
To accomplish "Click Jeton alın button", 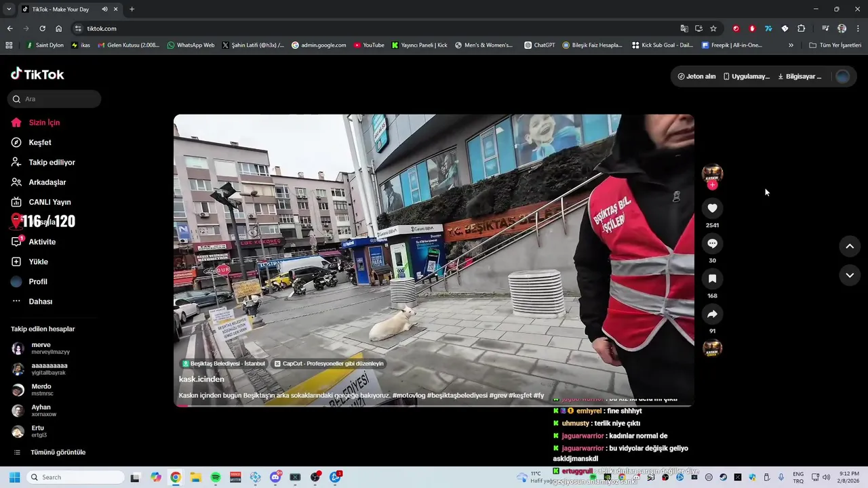I will (x=696, y=77).
